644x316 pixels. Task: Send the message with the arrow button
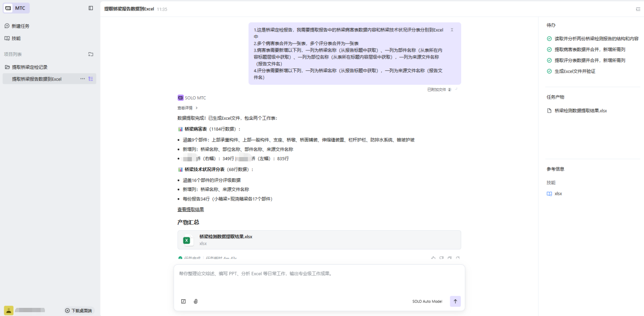[455, 302]
